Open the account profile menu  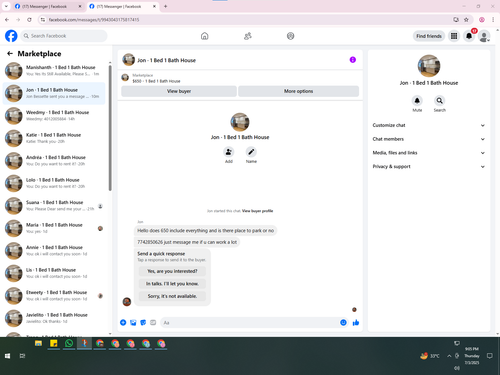484,36
